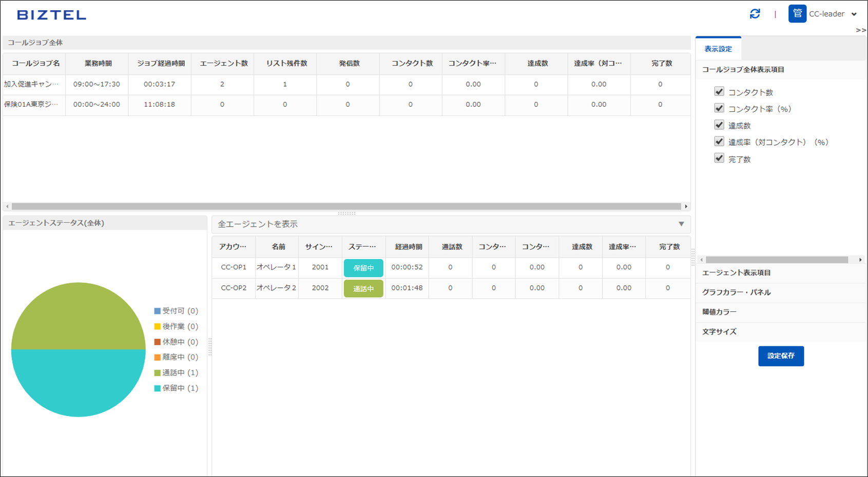Open the 全エージェントを表示 filter dropdown

pyautogui.click(x=681, y=224)
